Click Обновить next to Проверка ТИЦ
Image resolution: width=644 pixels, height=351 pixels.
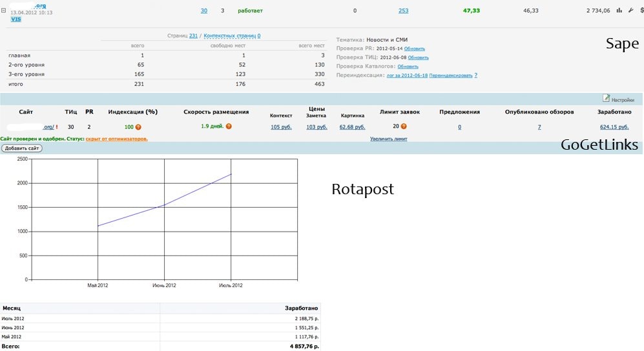tap(418, 57)
